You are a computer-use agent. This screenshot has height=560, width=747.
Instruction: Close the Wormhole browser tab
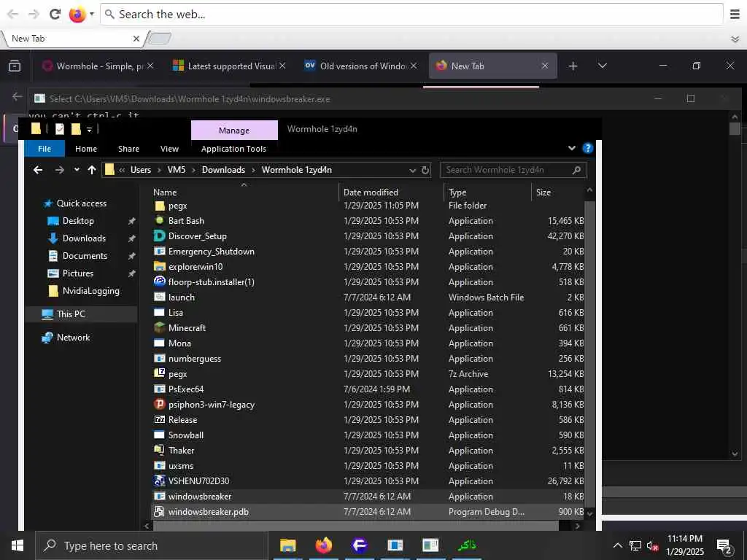[x=150, y=66]
